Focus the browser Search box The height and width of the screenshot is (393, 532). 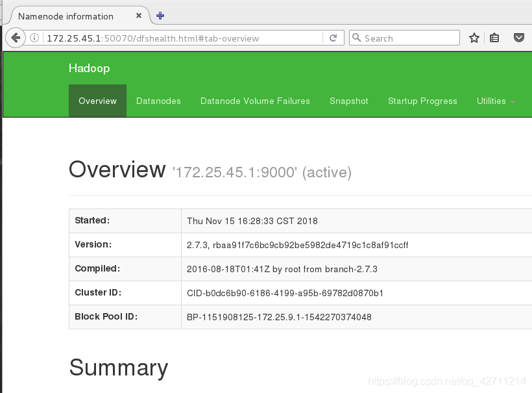coord(404,38)
